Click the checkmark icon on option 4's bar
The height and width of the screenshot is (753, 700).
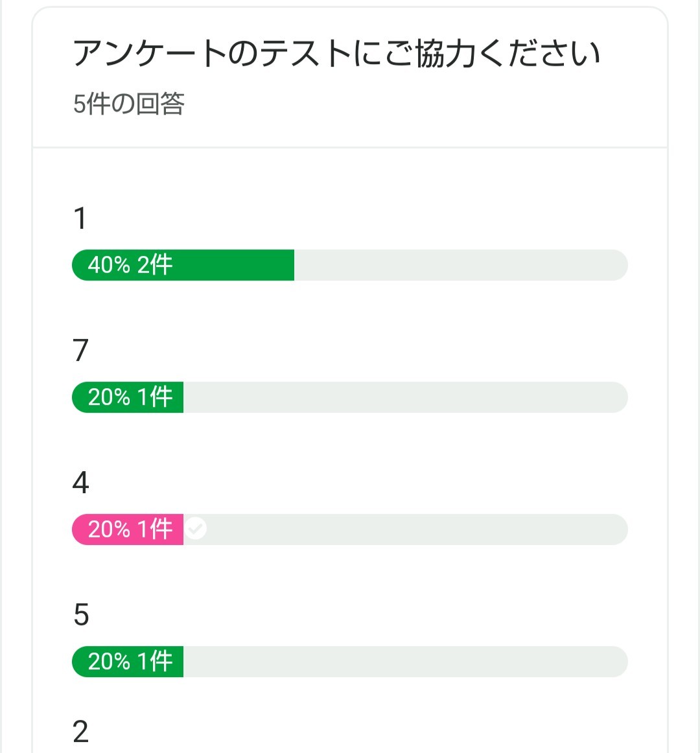[x=196, y=529]
